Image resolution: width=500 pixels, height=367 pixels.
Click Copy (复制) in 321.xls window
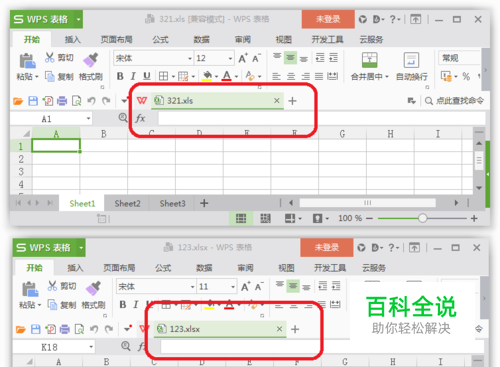pos(59,77)
